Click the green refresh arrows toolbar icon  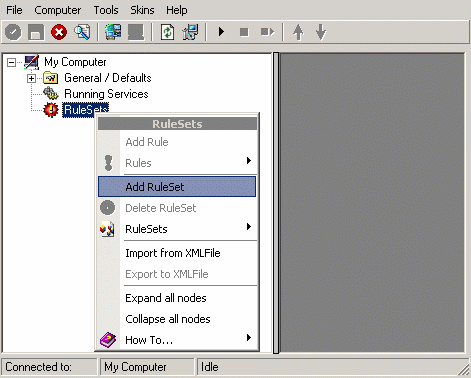pos(167,32)
